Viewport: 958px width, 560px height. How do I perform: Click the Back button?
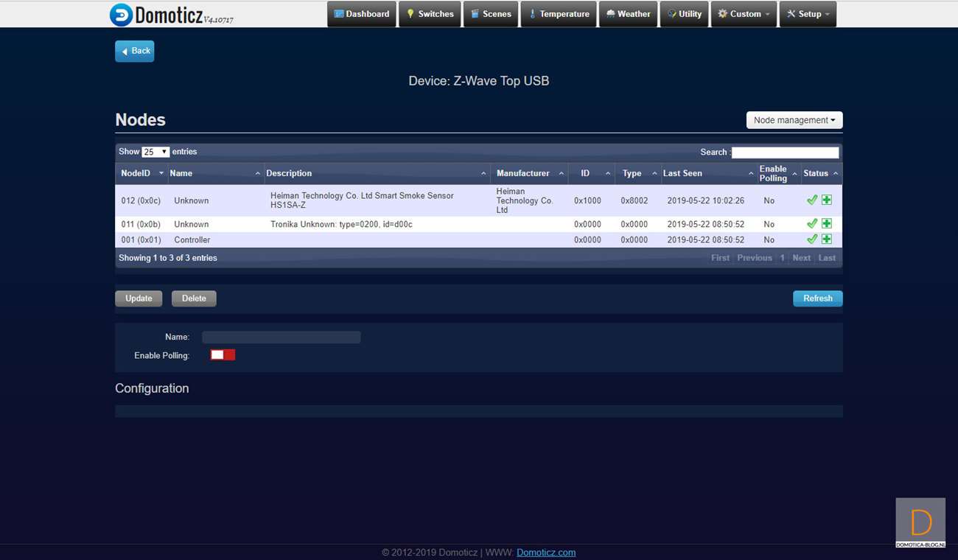[x=135, y=51]
